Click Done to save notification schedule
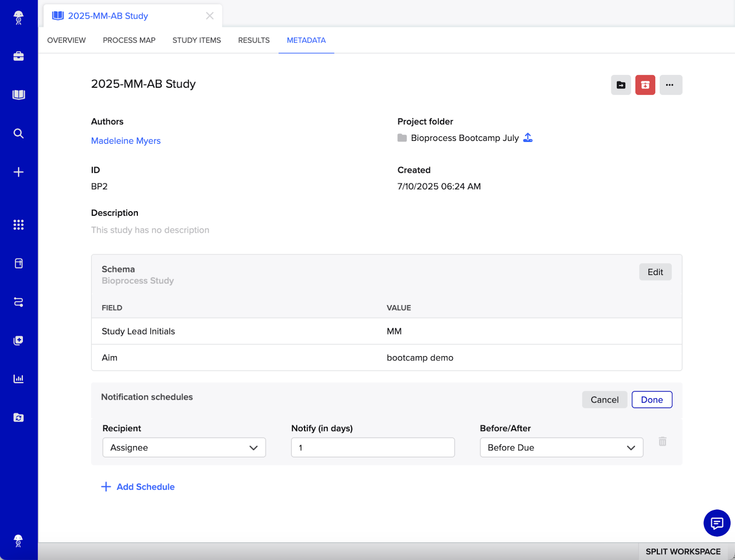This screenshot has height=560, width=735. [x=651, y=400]
